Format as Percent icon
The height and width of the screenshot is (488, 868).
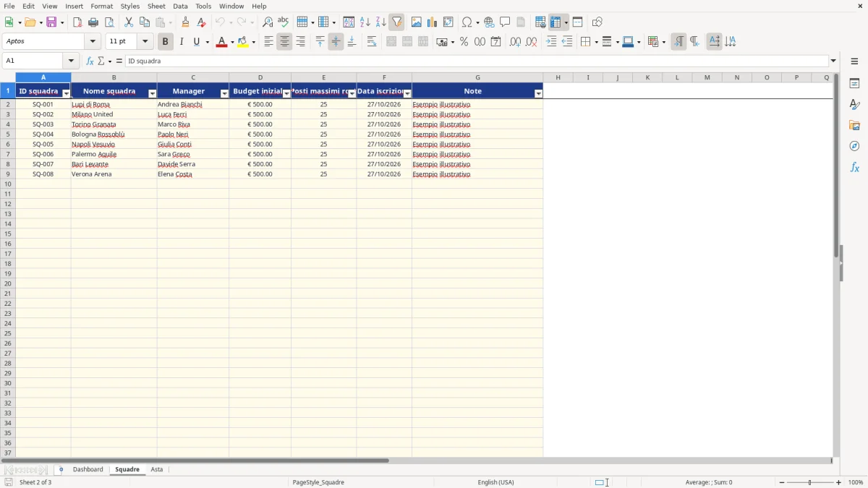click(x=464, y=42)
